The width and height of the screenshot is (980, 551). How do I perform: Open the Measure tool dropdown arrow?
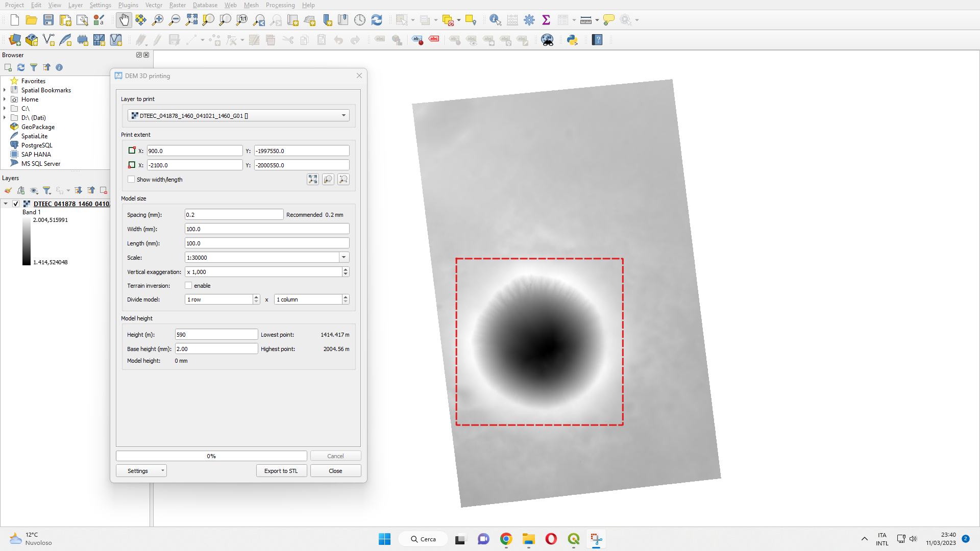coord(597,20)
